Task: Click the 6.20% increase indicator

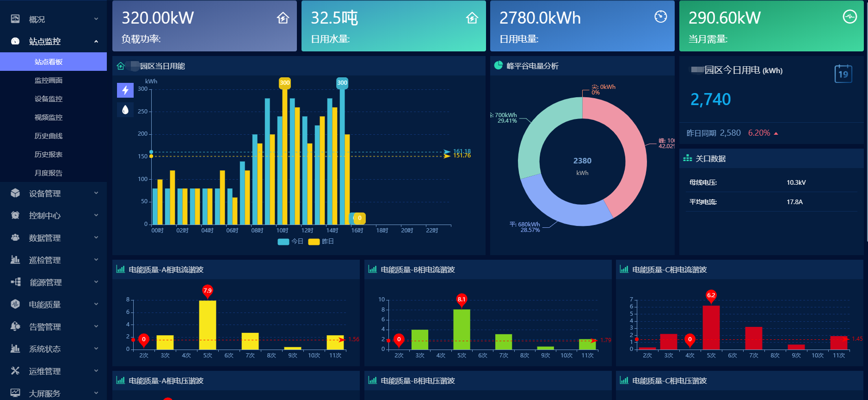Action: coord(763,133)
